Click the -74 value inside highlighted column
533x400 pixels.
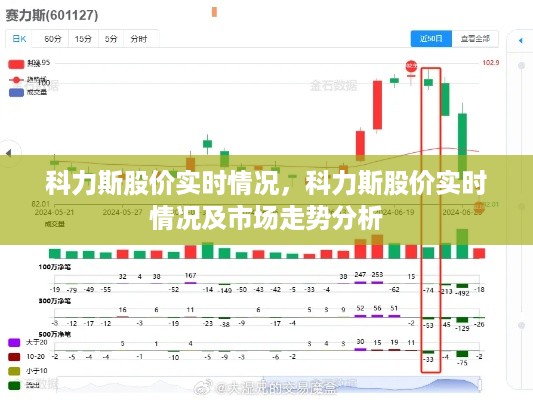[429, 290]
